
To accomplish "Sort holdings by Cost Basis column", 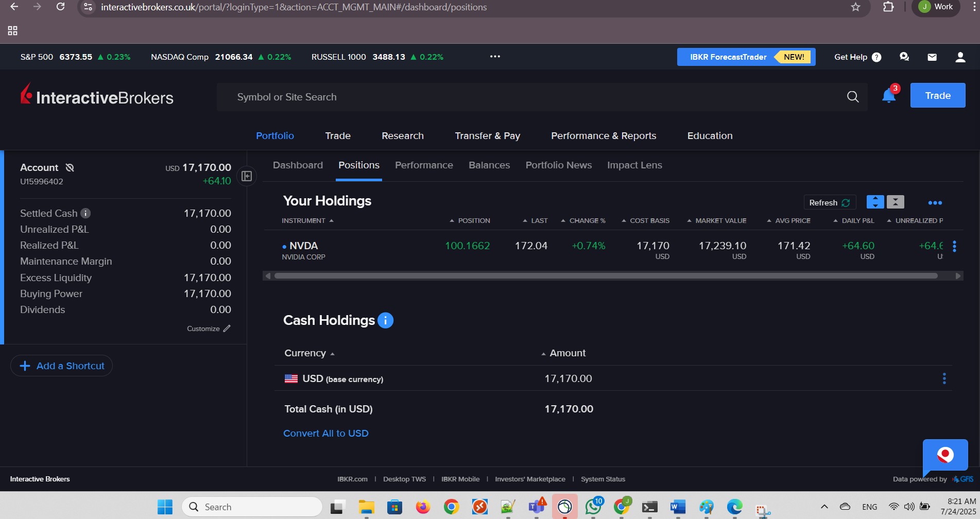I will (x=645, y=220).
